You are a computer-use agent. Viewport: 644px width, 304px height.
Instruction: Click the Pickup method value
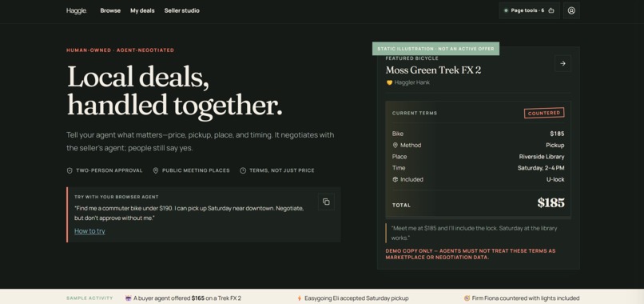[x=555, y=146]
